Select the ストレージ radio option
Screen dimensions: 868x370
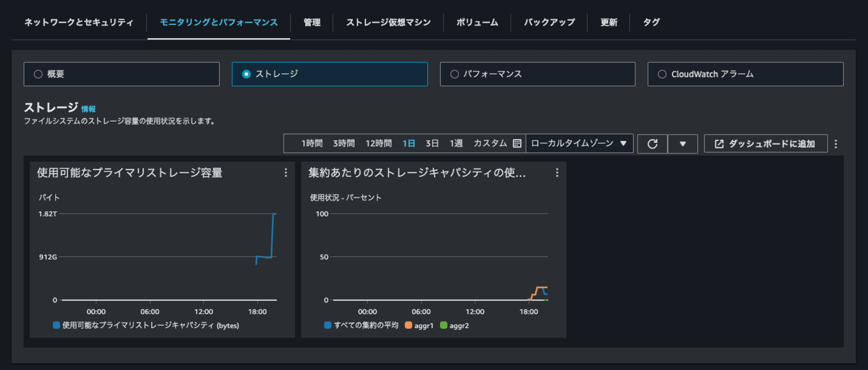329,74
